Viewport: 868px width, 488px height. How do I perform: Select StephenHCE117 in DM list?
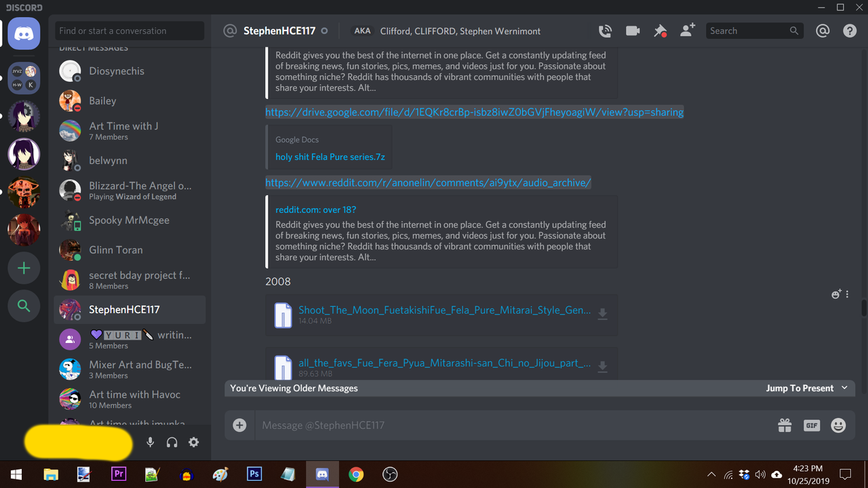[130, 310]
